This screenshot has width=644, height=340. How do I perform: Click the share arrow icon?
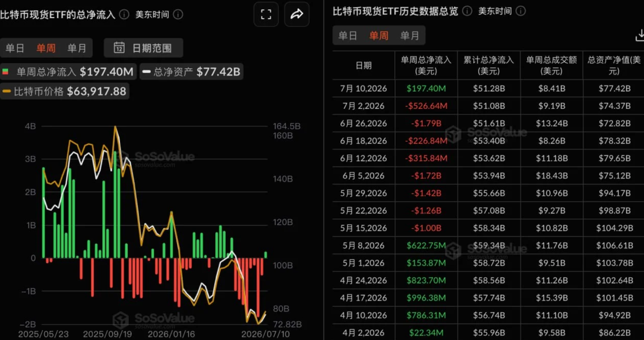point(297,14)
